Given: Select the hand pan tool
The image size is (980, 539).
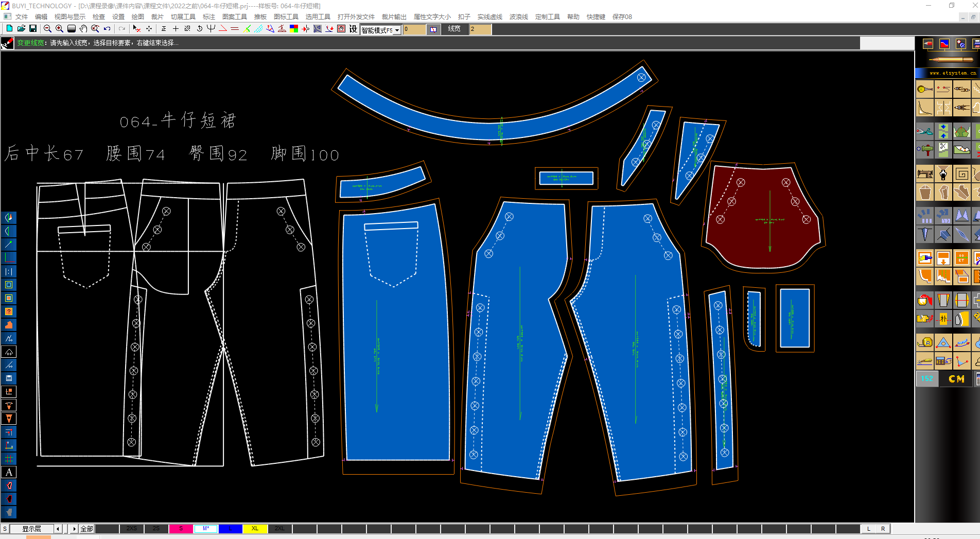Looking at the screenshot, I should pos(83,29).
